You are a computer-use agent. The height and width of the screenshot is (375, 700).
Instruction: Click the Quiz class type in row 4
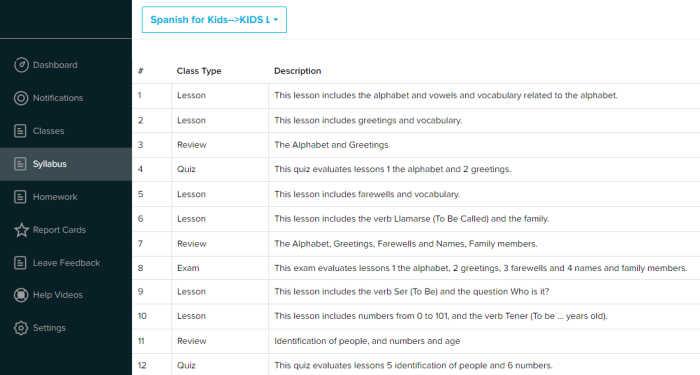click(186, 169)
